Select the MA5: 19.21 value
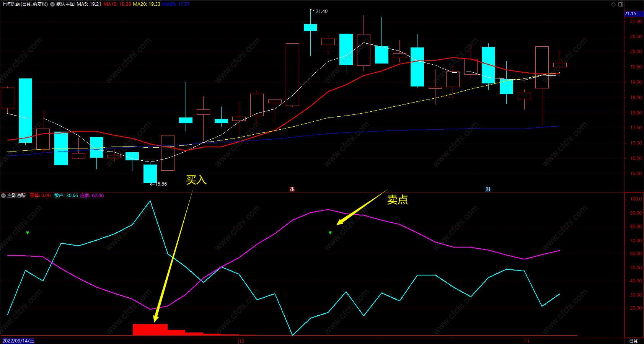 (89, 4)
